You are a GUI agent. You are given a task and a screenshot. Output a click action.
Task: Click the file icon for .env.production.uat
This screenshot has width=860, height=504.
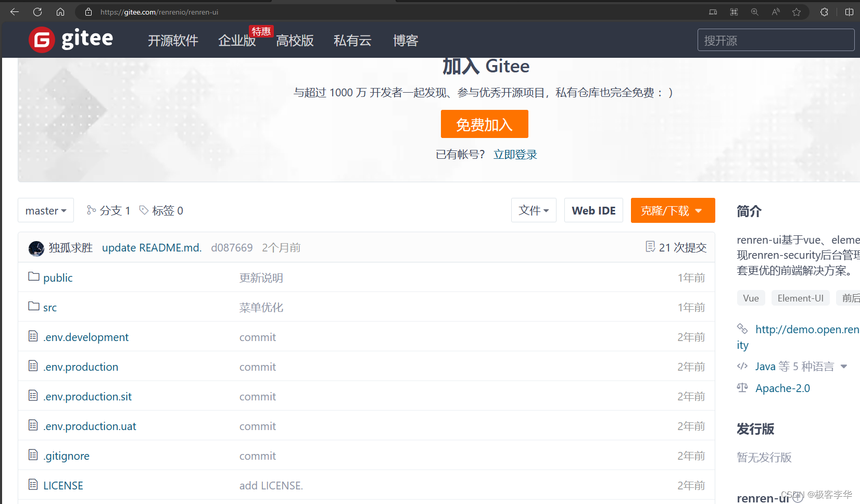point(33,425)
